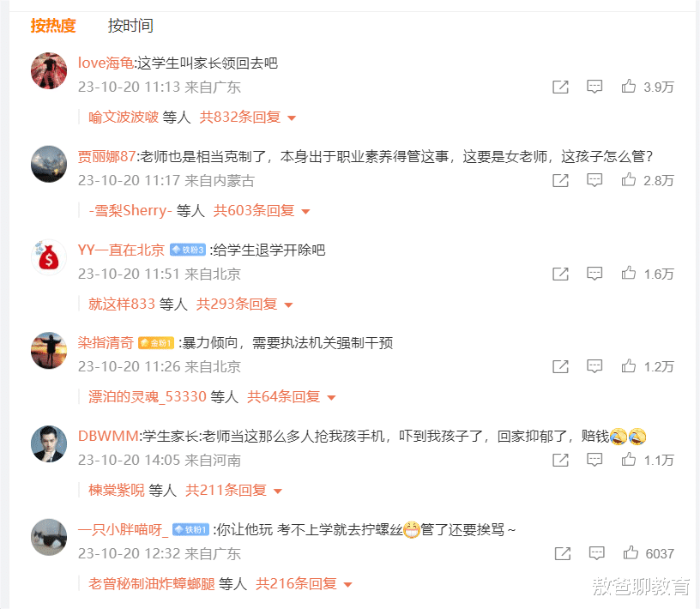The width and height of the screenshot is (700, 609).
Task: Share love海龟's comment via forward icon
Action: 560,87
